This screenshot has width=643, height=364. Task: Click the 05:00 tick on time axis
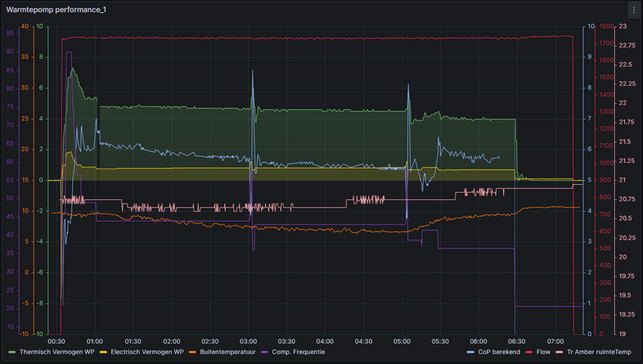pyautogui.click(x=401, y=341)
